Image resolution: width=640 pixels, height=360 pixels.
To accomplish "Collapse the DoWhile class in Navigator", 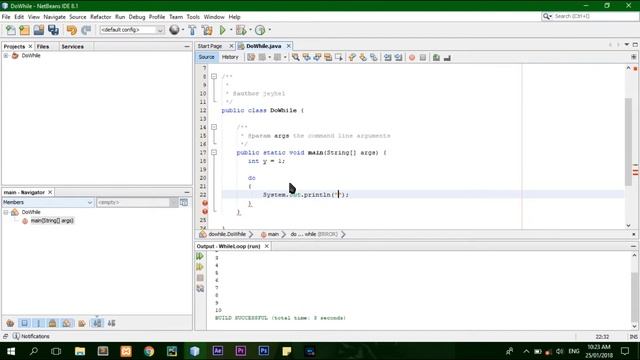I will 6,212.
